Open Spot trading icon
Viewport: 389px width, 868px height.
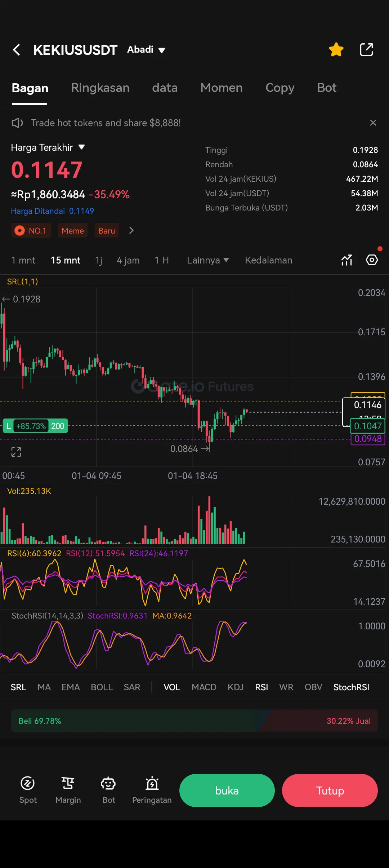[28, 790]
